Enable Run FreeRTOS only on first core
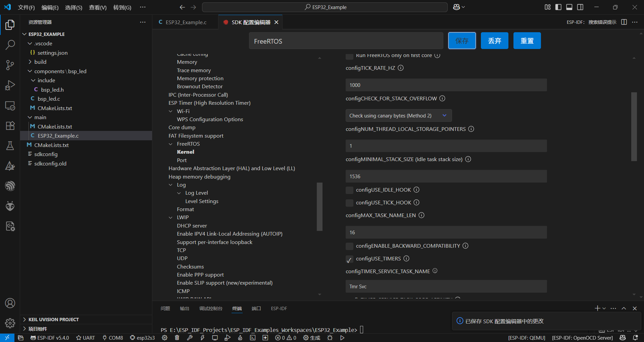The width and height of the screenshot is (644, 342). pos(349,56)
